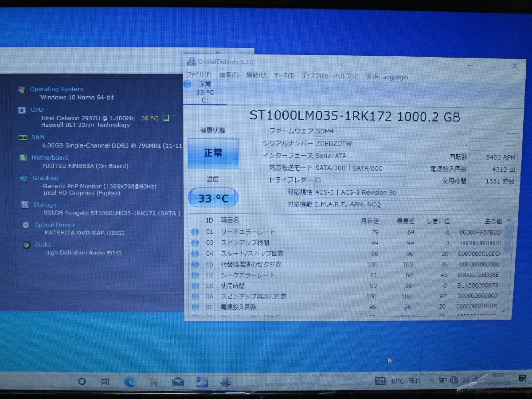
Task: Open the テーマ(T) menu
Action: point(284,76)
